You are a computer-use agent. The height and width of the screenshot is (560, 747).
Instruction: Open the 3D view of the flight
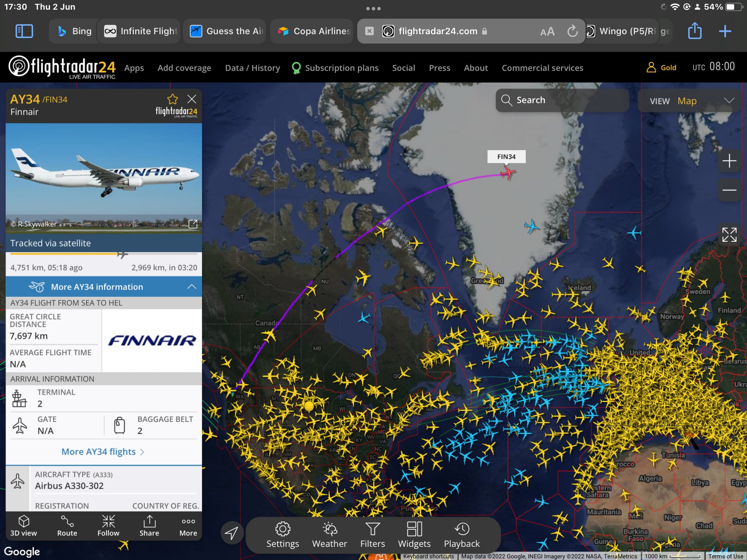click(x=23, y=526)
